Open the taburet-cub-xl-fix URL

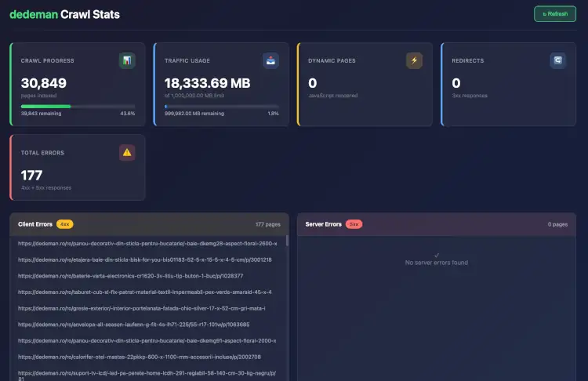145,292
